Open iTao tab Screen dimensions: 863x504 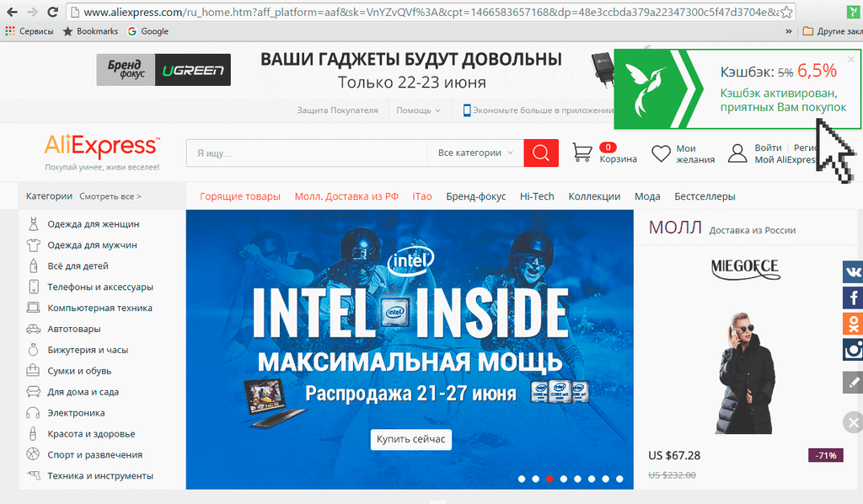(422, 196)
